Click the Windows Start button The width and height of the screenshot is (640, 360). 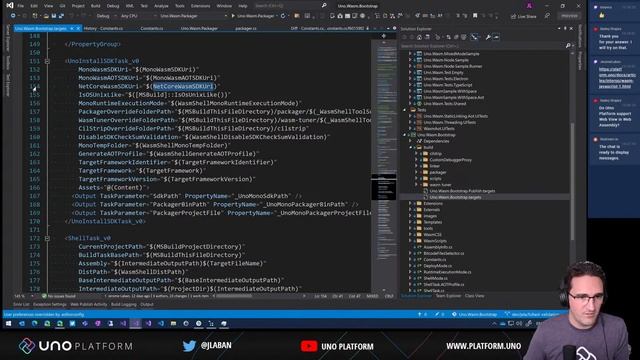tap(8, 323)
